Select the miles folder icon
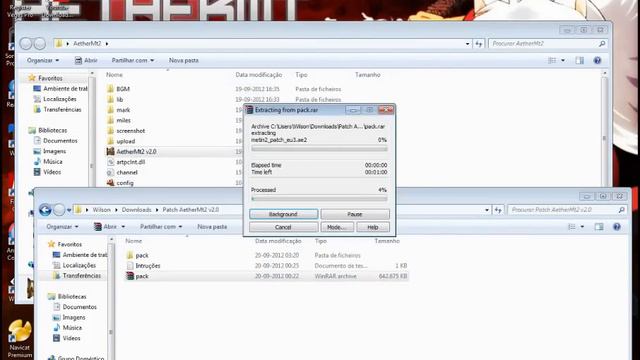Screen dimensions: 640x360 (110, 120)
